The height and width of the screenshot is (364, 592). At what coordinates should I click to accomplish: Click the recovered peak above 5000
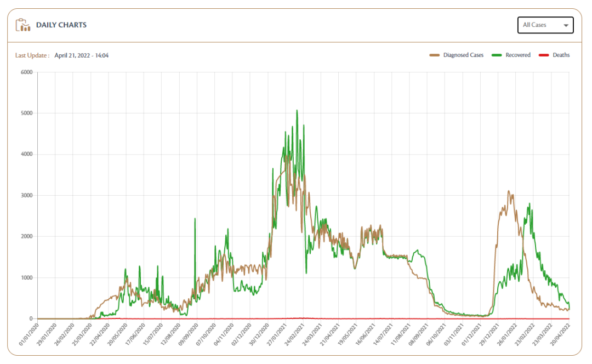(297, 110)
